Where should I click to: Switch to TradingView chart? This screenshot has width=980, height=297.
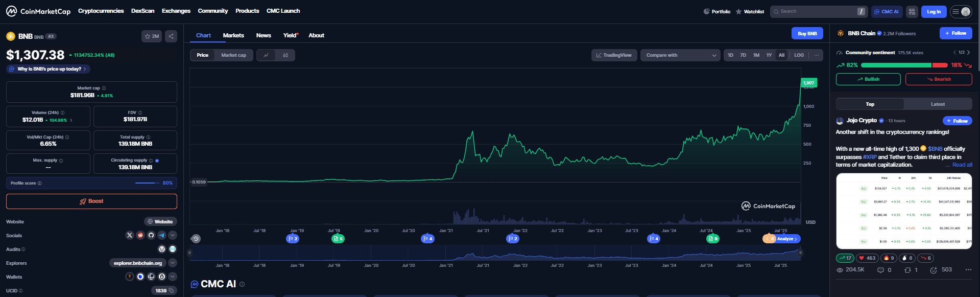614,55
